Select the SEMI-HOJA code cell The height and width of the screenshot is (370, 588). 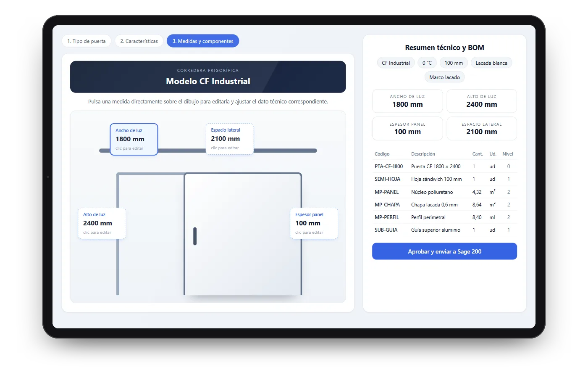click(387, 179)
